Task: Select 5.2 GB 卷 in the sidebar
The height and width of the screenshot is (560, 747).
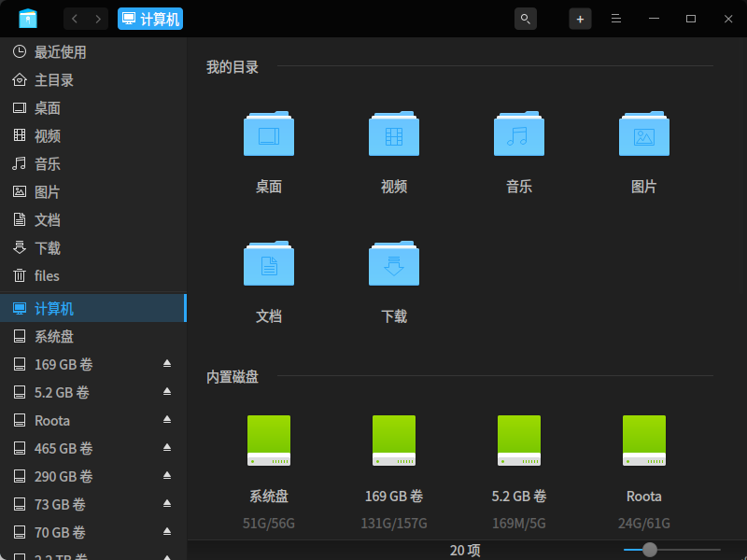Action: point(93,392)
